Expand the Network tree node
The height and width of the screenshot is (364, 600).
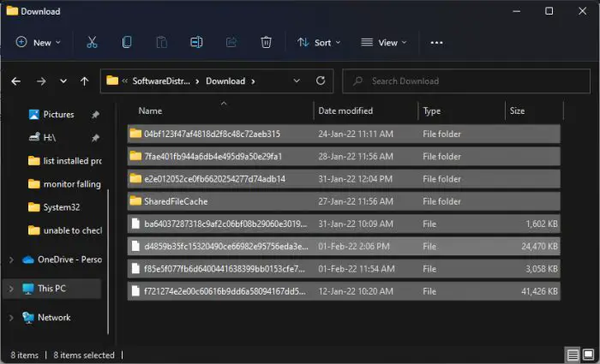(11, 317)
